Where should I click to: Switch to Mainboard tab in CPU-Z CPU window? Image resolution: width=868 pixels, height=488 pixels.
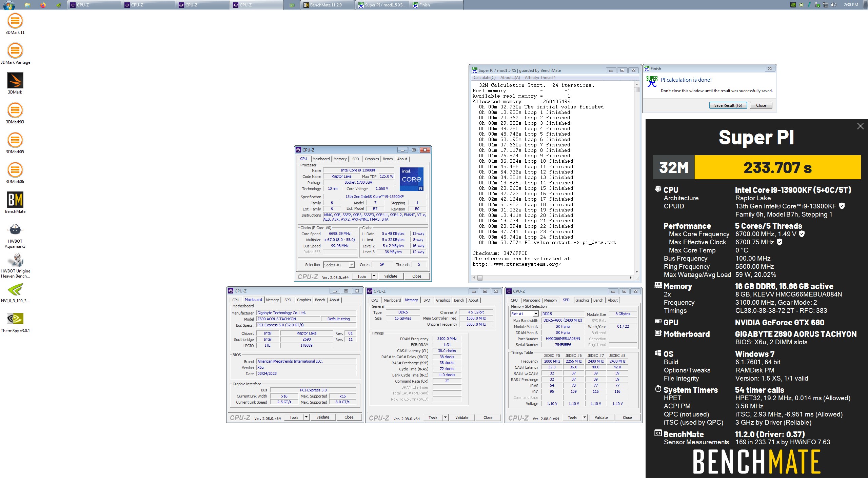(321, 159)
